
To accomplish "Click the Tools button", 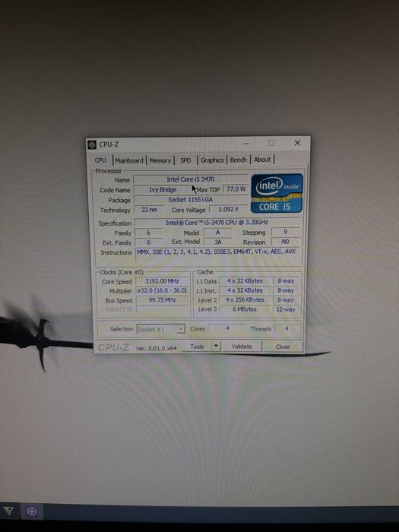I will [x=197, y=347].
